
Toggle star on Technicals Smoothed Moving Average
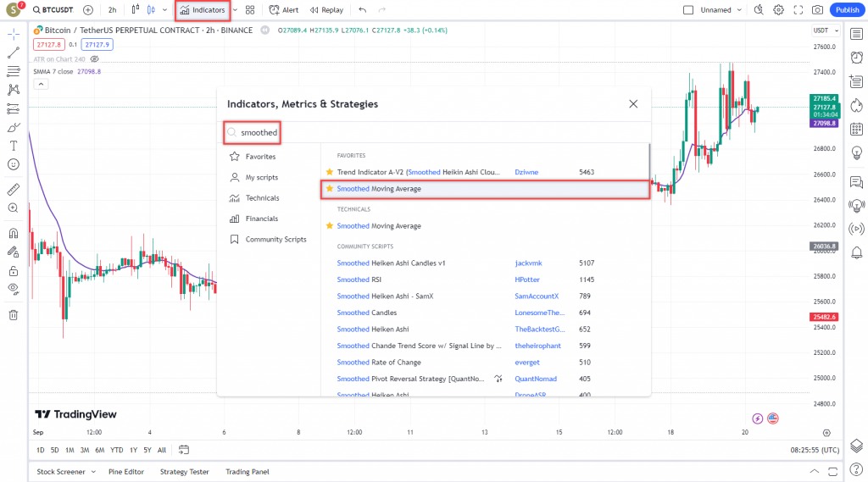point(330,226)
